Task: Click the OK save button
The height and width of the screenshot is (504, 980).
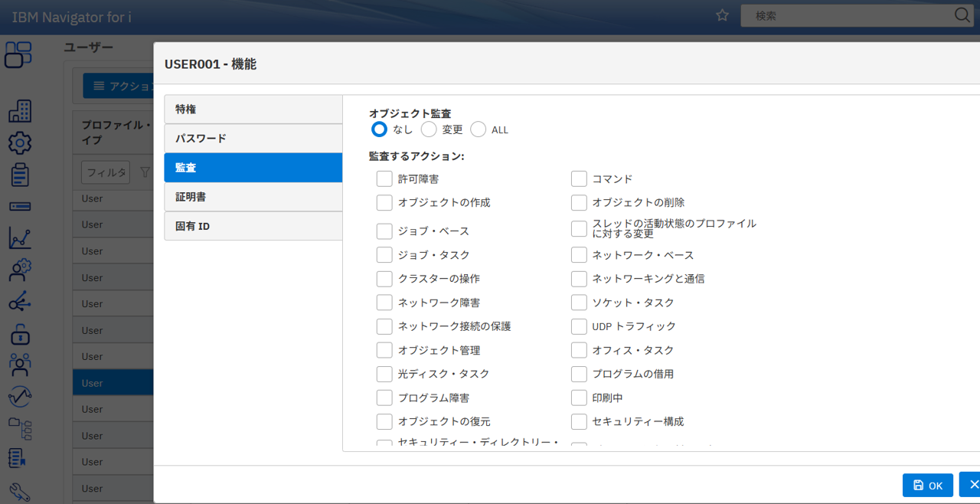Action: [x=927, y=486]
